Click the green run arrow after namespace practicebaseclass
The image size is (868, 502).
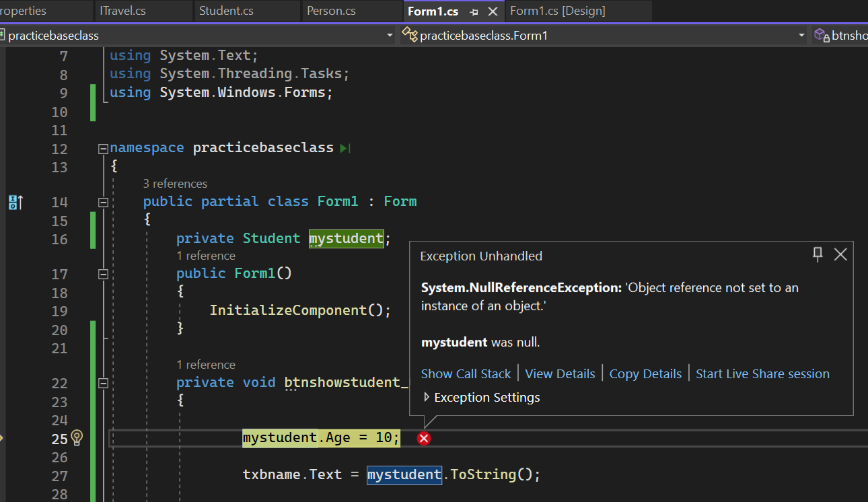(x=344, y=147)
